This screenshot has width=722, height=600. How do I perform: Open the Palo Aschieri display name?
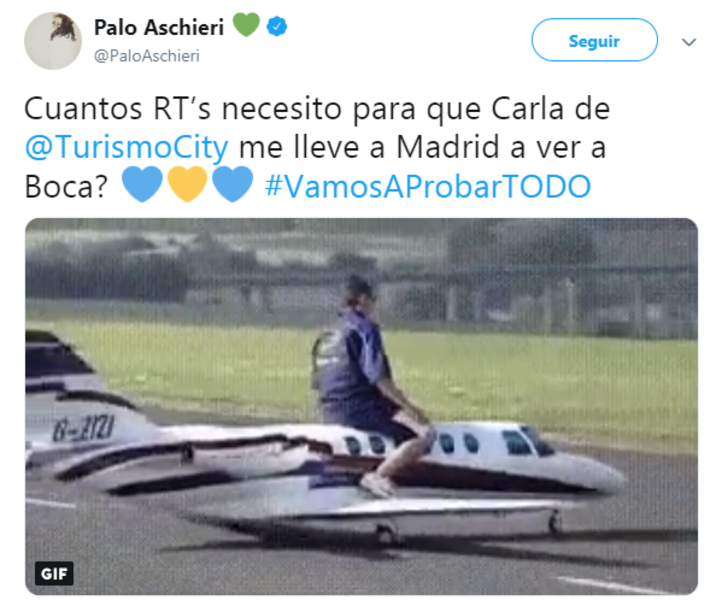[x=159, y=28]
